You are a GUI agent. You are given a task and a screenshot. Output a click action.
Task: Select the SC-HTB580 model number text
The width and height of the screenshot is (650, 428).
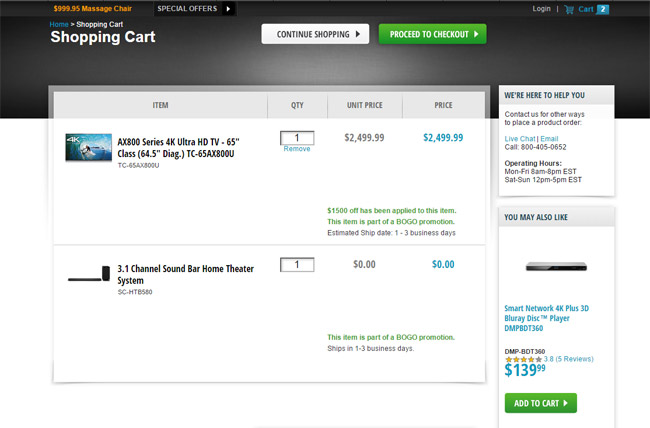pyautogui.click(x=135, y=292)
